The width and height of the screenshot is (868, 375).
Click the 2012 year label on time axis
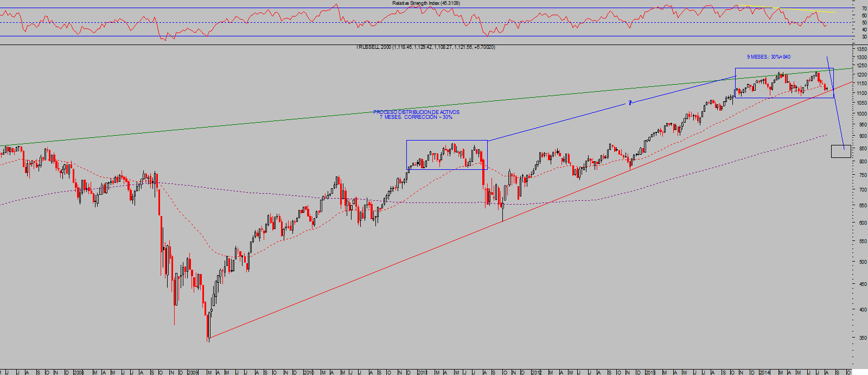pyautogui.click(x=536, y=372)
